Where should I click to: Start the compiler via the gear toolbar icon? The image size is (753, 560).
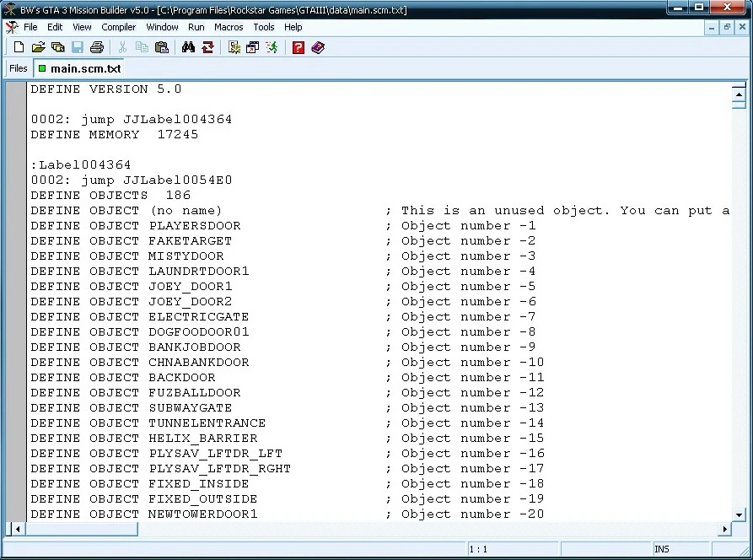pos(234,47)
